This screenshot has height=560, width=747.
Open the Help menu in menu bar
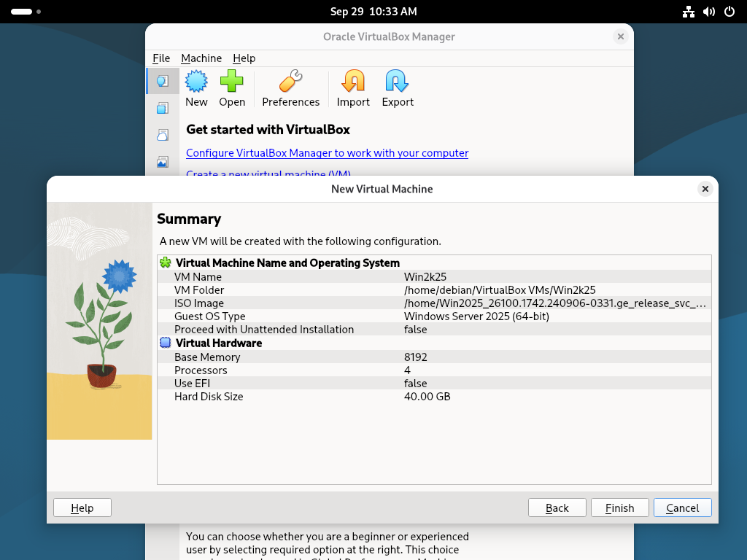(244, 58)
